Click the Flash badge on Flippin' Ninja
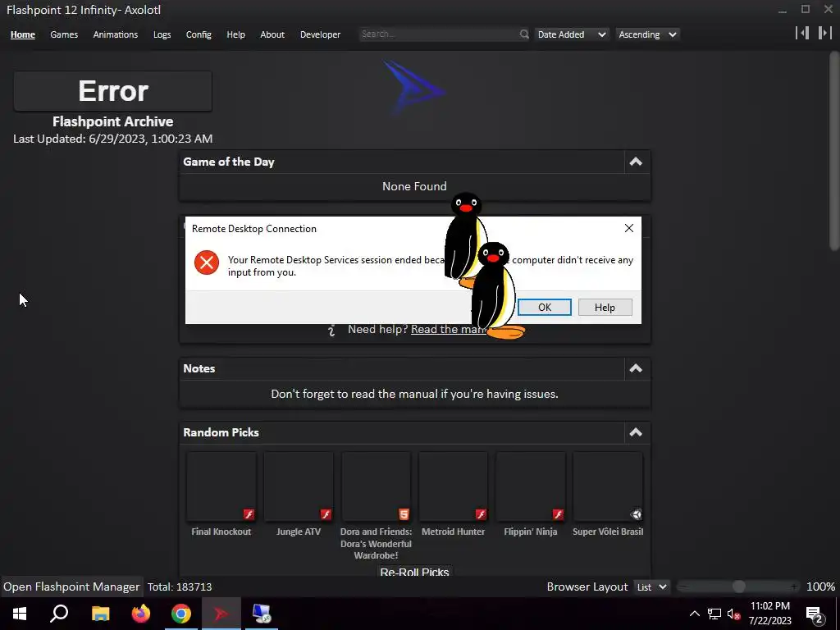 (558, 514)
